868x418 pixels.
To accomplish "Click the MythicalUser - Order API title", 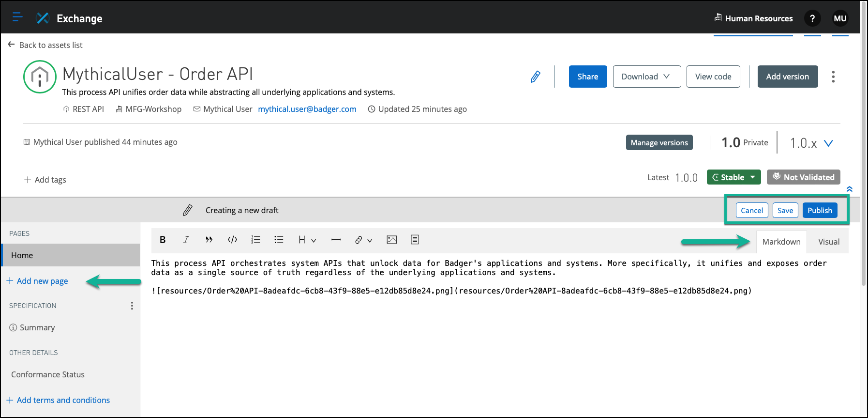I will 158,74.
